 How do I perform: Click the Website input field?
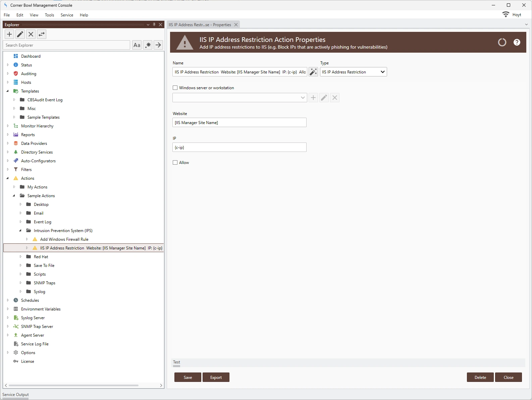tap(240, 122)
